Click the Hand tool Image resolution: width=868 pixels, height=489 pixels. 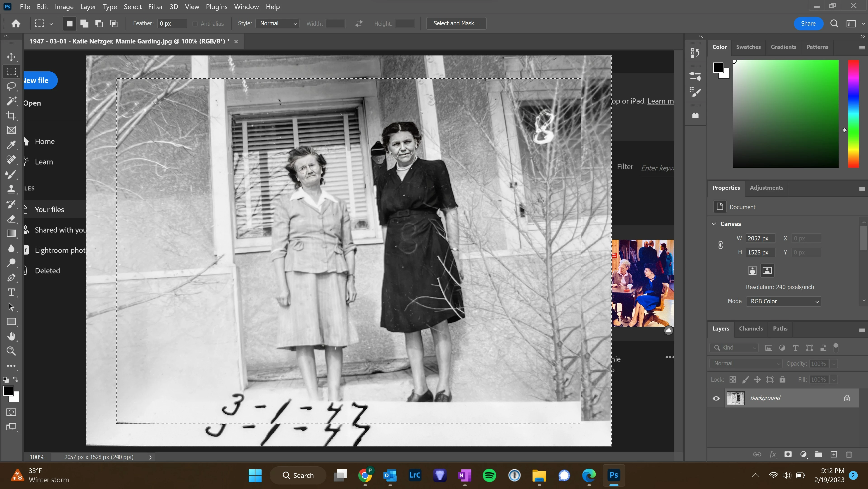[11, 336]
